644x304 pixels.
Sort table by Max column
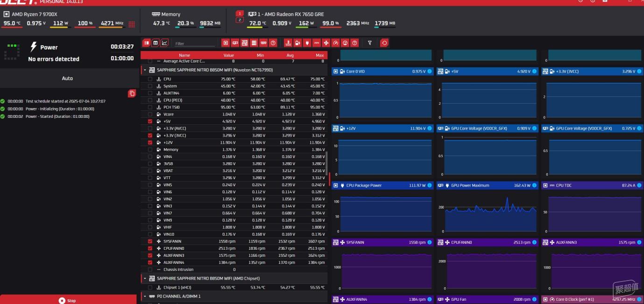point(319,55)
